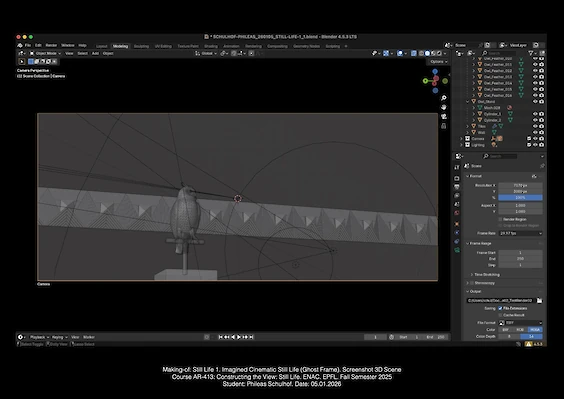
Task: Jump to the first frame in the timeline
Action: [221, 337]
